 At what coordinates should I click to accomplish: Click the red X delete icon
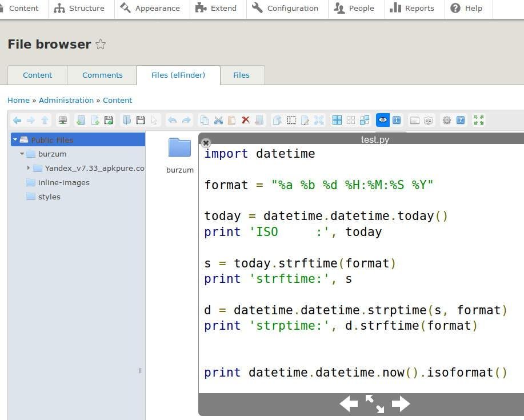click(246, 120)
